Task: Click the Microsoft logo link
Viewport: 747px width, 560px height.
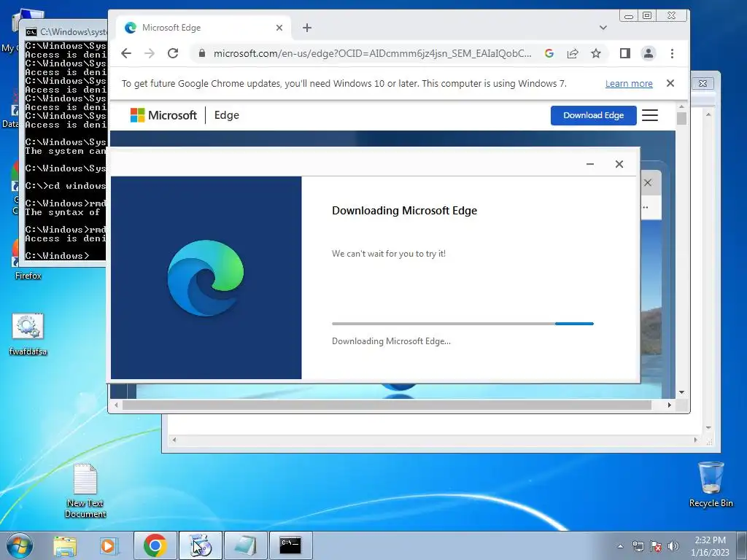Action: 163,115
